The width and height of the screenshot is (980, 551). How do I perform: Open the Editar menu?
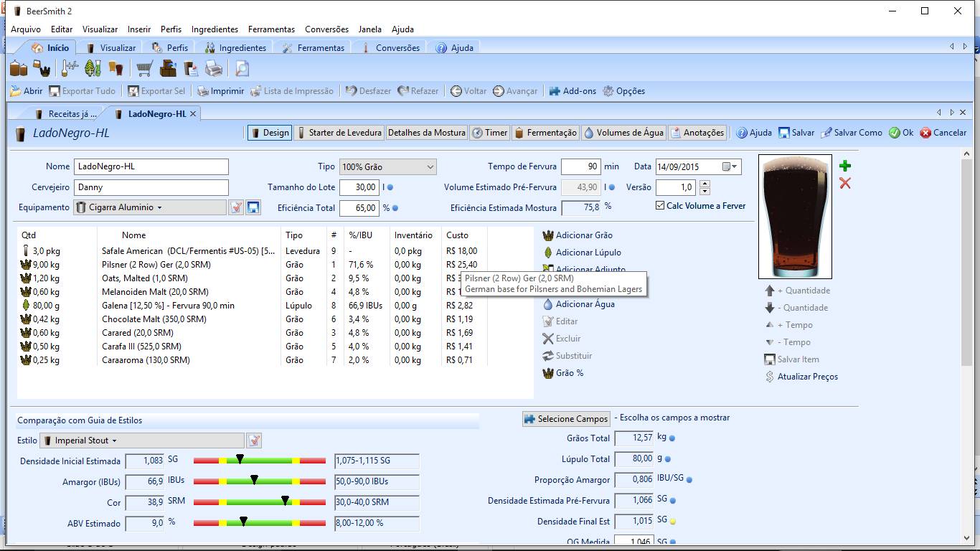point(62,29)
